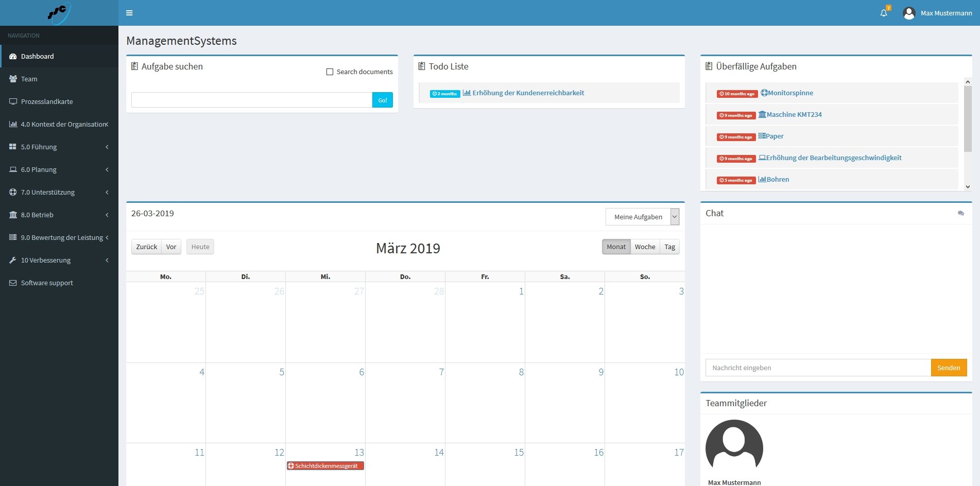The image size is (980, 486).
Task: Focus the Aufgabe suchen search field
Action: click(252, 100)
